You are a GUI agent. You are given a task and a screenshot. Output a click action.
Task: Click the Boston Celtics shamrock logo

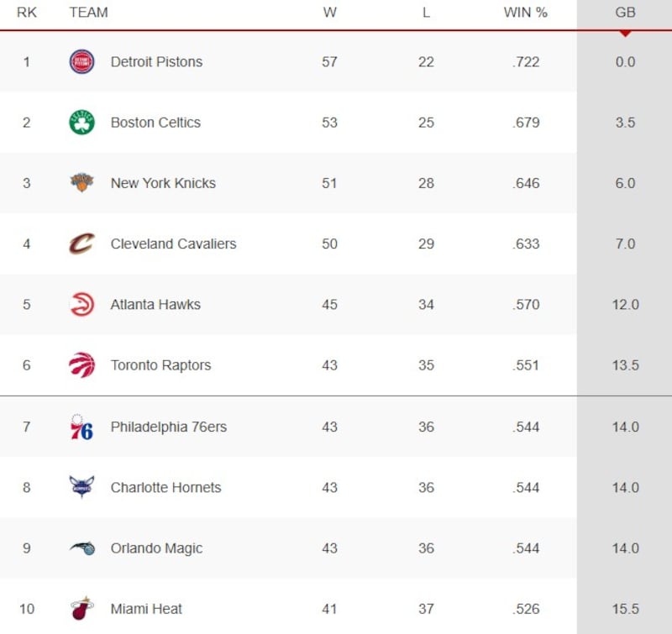click(81, 123)
